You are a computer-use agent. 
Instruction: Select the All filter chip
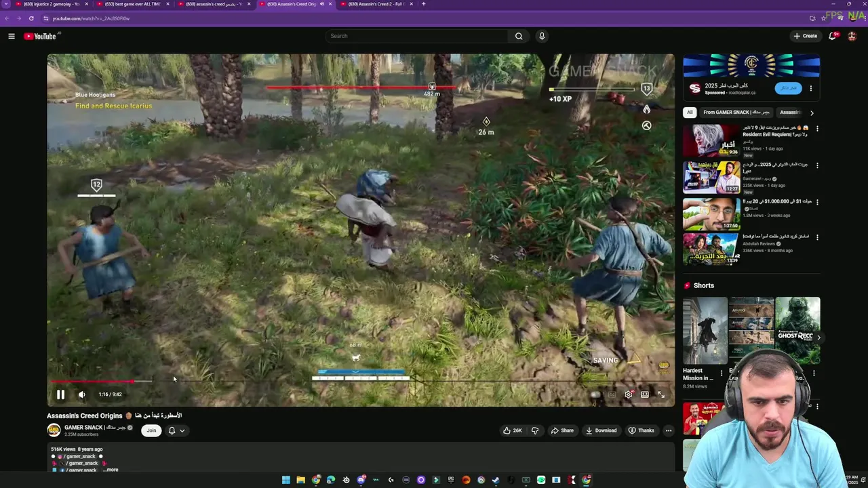690,113
